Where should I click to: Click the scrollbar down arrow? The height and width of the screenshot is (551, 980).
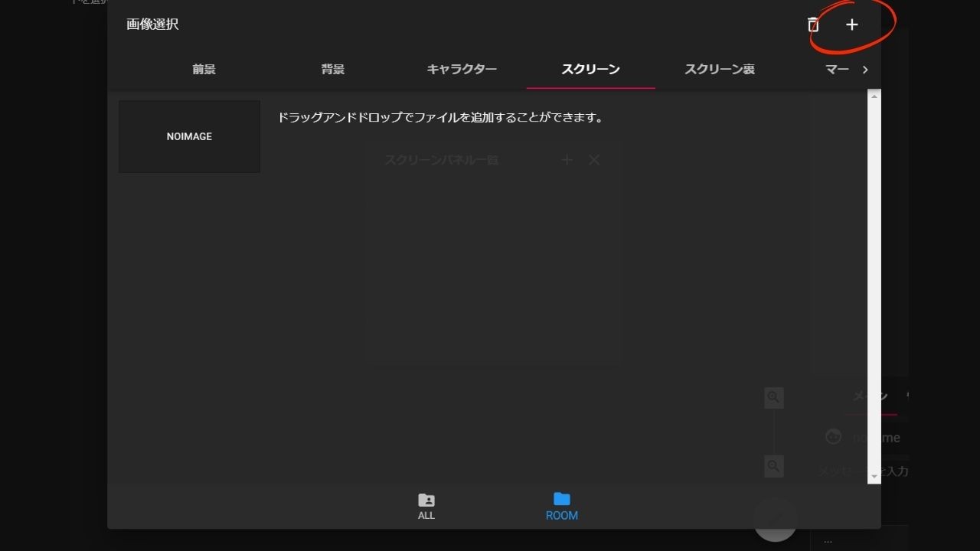(x=874, y=477)
